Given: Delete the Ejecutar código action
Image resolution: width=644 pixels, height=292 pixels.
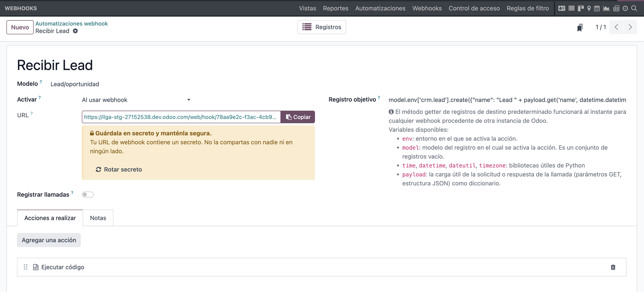Looking at the screenshot, I should pyautogui.click(x=613, y=267).
